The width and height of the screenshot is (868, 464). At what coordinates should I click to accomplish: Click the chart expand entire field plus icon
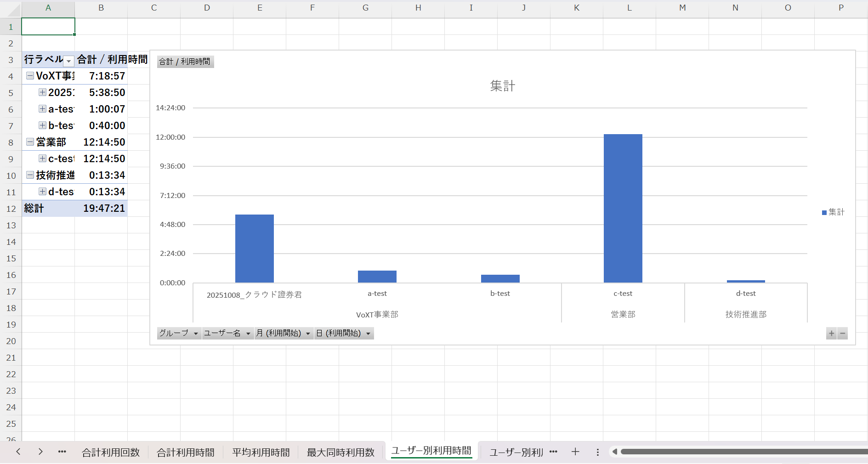(831, 334)
